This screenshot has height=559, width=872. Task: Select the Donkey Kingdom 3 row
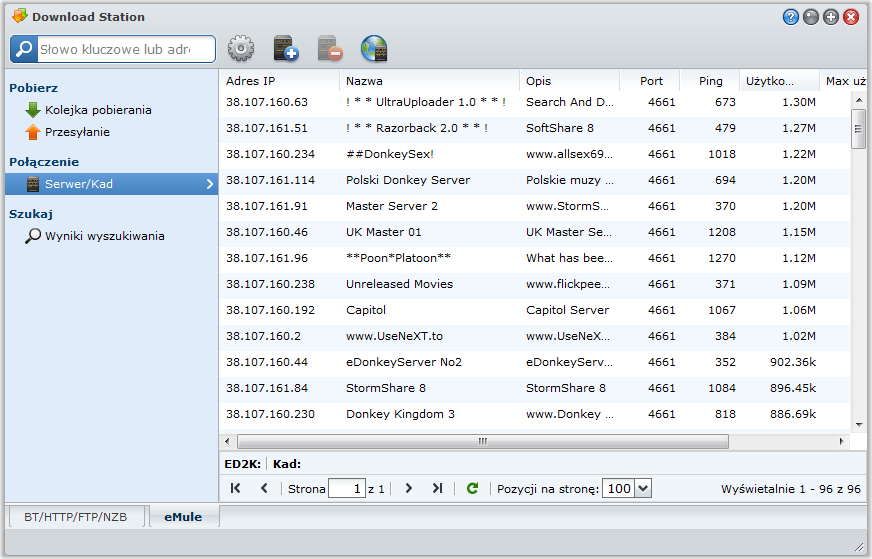[535, 414]
